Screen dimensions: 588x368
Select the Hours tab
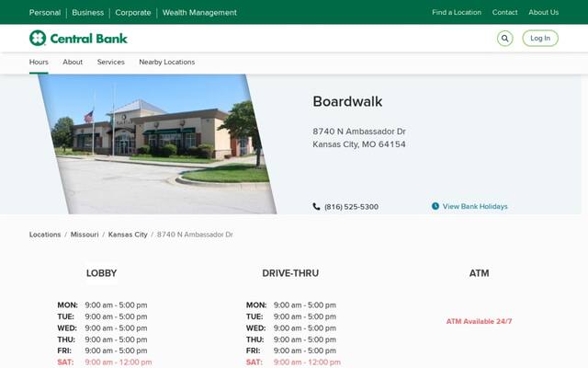39,63
